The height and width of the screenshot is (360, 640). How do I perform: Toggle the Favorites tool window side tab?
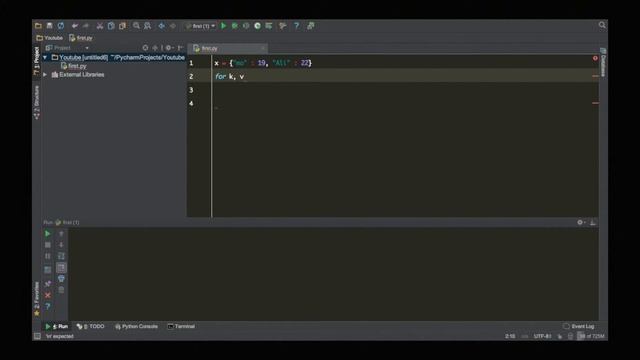(36, 299)
